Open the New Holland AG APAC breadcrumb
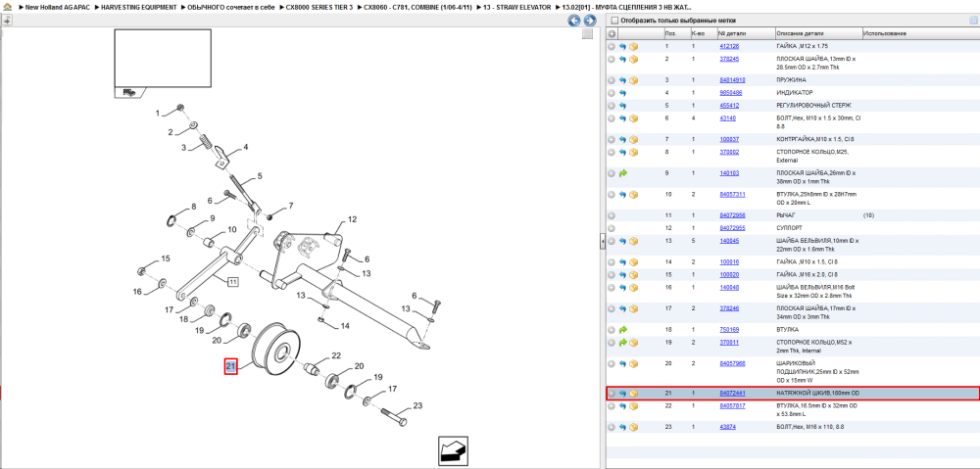This screenshot has height=469, width=980. (60, 7)
